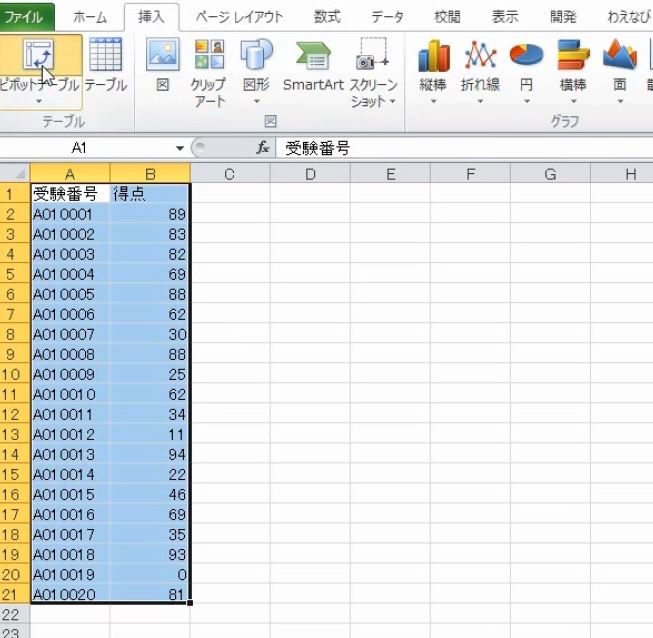
Task: Switch to the ホーム tab
Action: coord(90,17)
